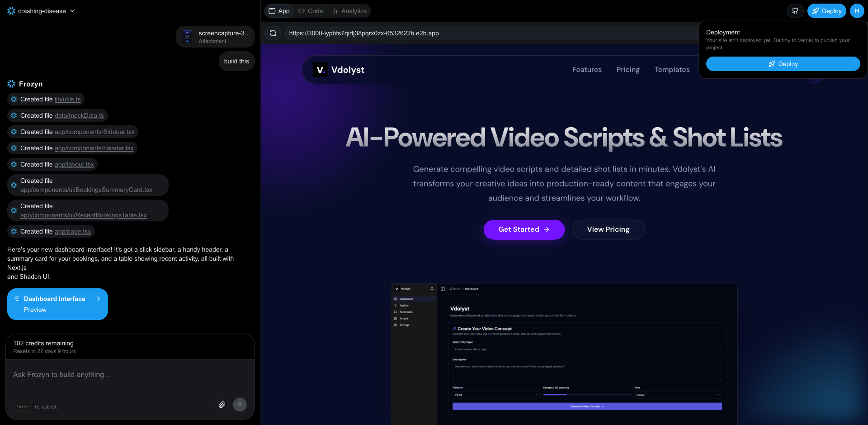Screen dimensions: 868x425
Task: Open created file RecentBookingsTable.tsx
Action: click(84, 215)
